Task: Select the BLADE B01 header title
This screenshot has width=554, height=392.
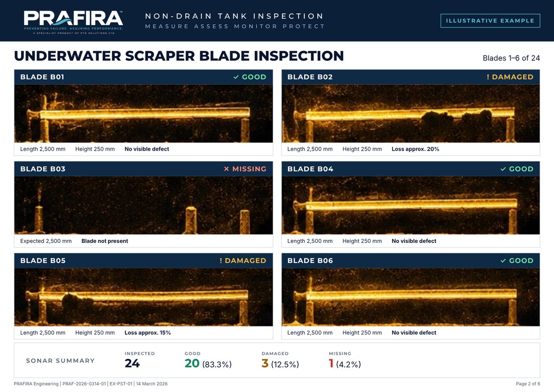Action: [42, 77]
